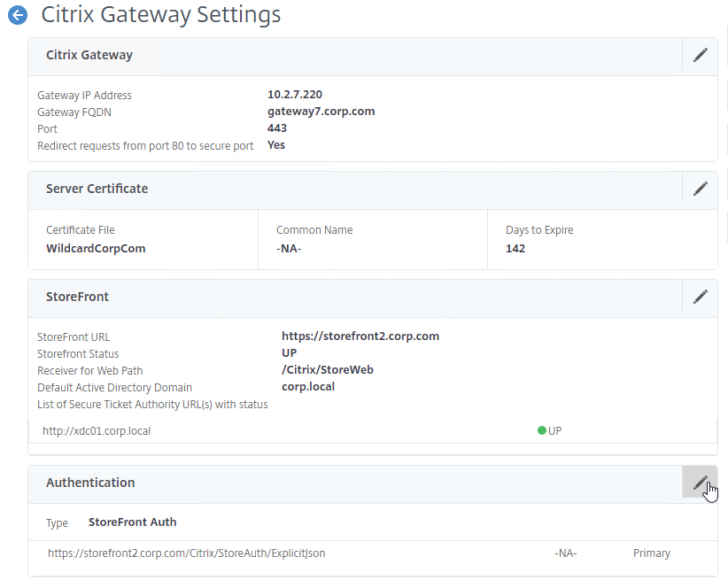Click the Citrix Gateway Settings page title
Screen dimensions: 728x580
pyautogui.click(x=161, y=15)
